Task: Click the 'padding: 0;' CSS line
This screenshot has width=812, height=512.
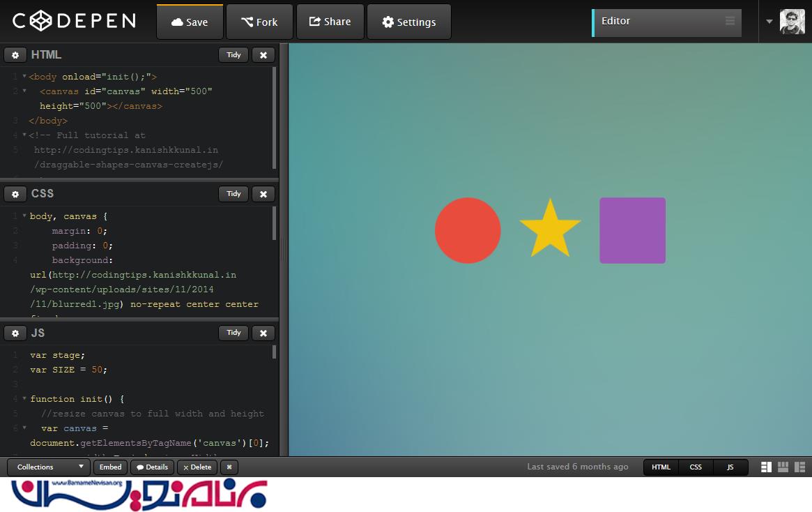Action: coord(82,246)
